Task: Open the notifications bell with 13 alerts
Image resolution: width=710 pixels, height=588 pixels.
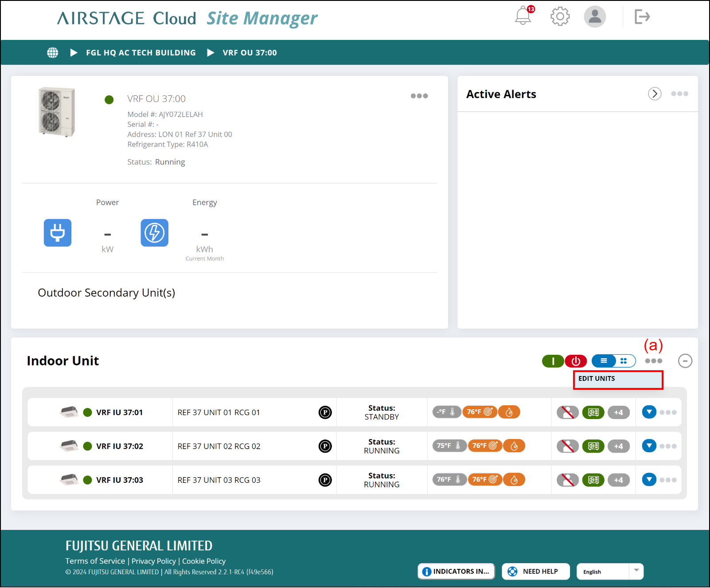Action: click(x=523, y=16)
